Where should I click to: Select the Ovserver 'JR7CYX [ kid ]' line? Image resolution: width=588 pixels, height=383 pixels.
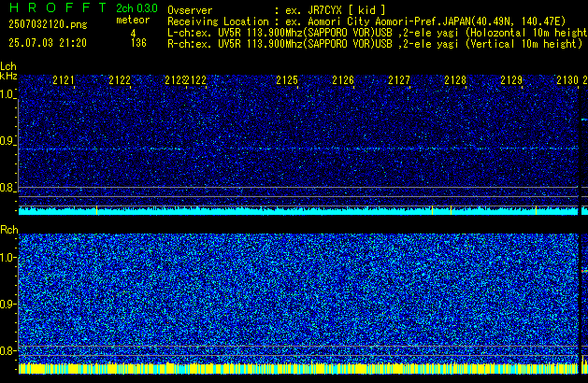click(x=277, y=9)
